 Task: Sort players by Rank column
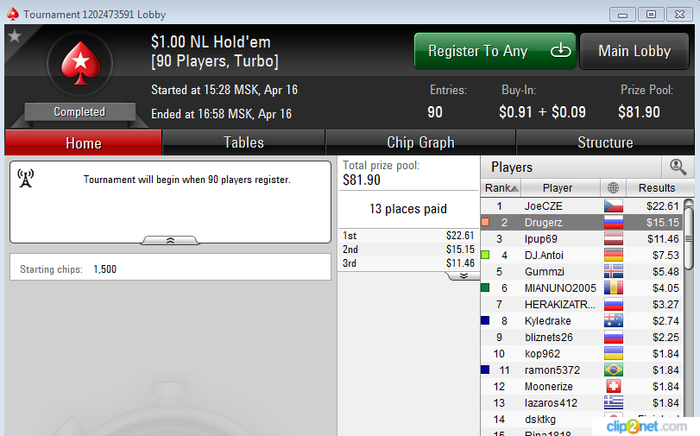pos(501,188)
